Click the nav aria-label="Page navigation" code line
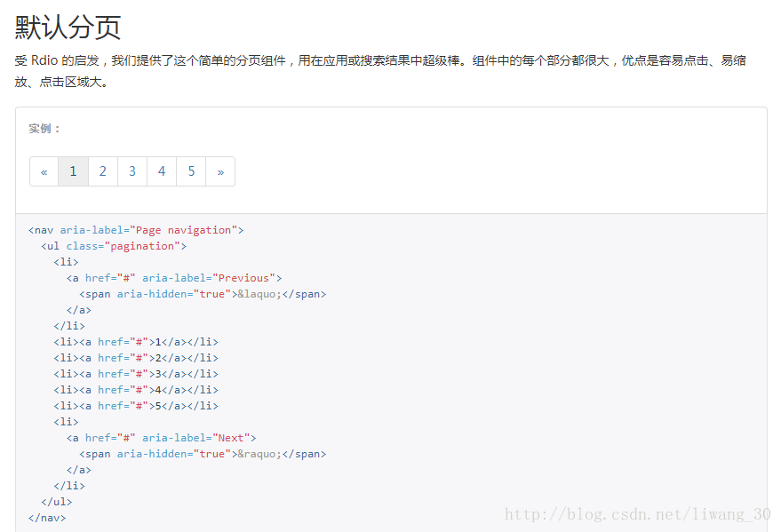 pyautogui.click(x=136, y=230)
